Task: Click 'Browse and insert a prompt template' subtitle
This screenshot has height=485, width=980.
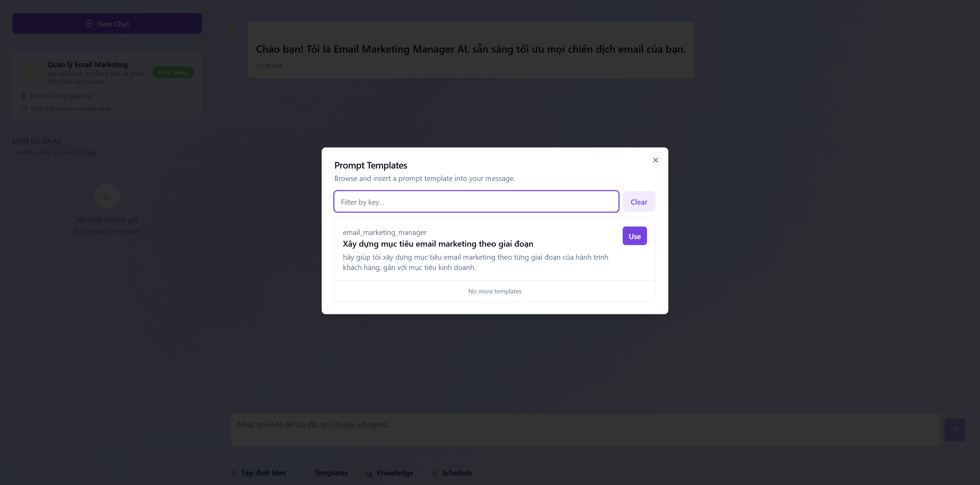Action: pos(425,178)
